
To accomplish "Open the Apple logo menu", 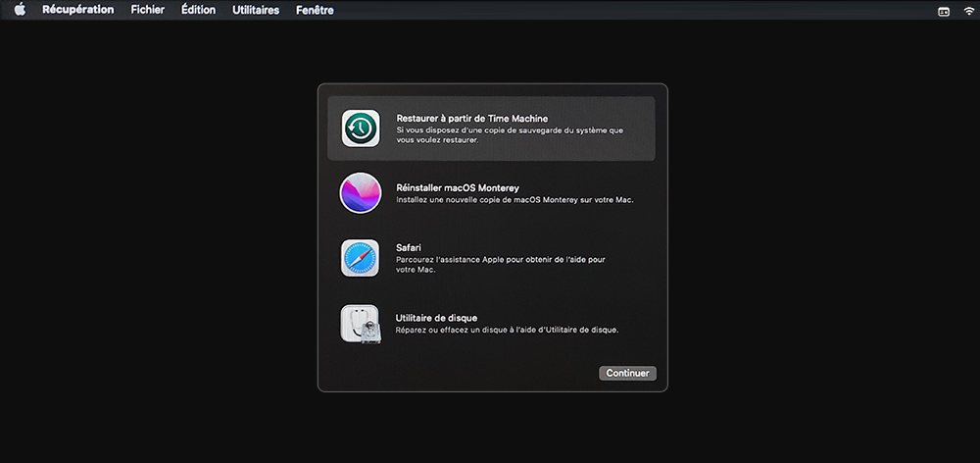I will 20,10.
